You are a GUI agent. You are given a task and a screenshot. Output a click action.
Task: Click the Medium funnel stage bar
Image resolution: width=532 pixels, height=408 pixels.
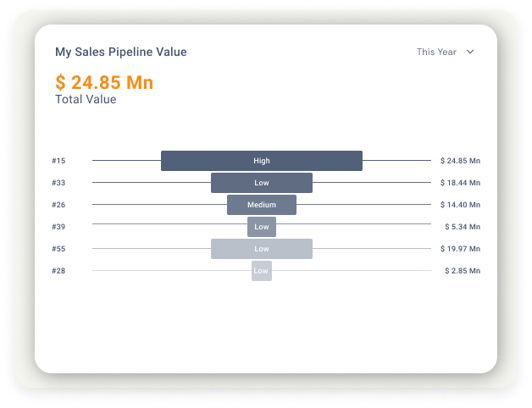tap(261, 205)
